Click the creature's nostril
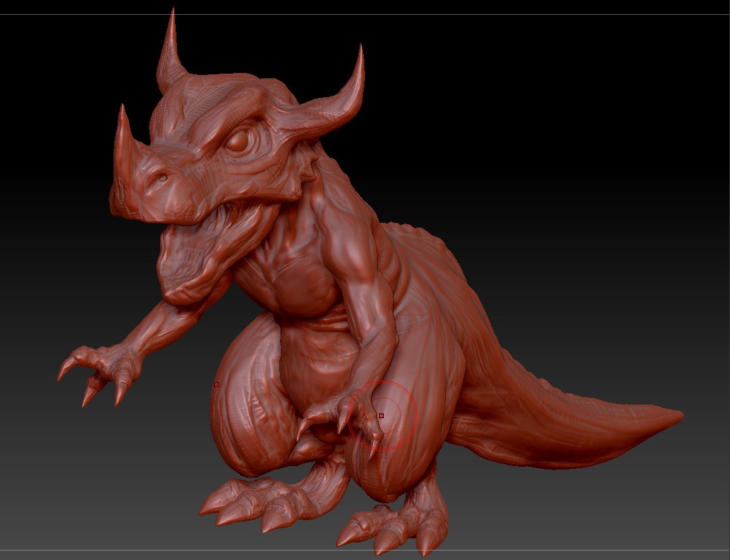Screen dimensions: 730x560 161,178
